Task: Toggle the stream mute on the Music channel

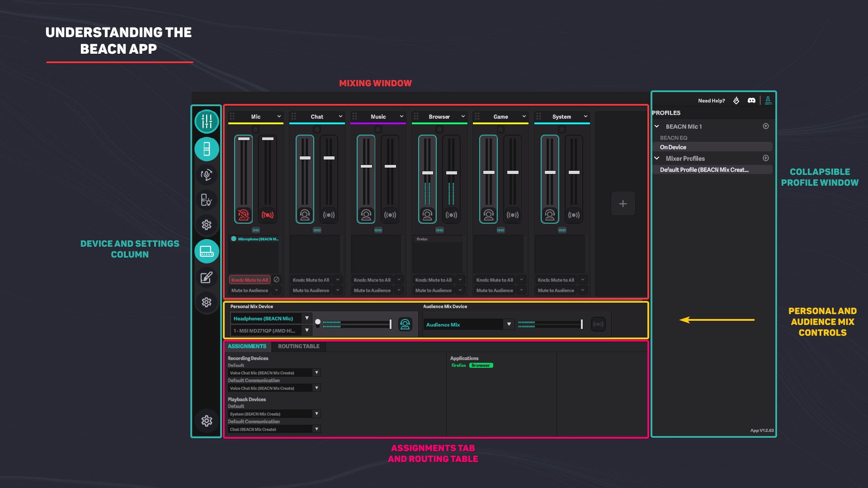Action: (390, 215)
